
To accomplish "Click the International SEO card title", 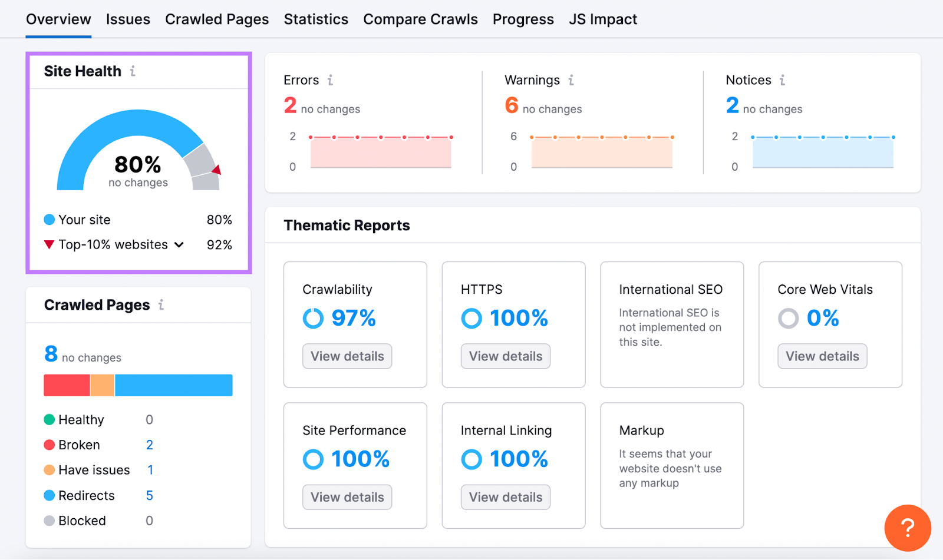I will pyautogui.click(x=671, y=290).
